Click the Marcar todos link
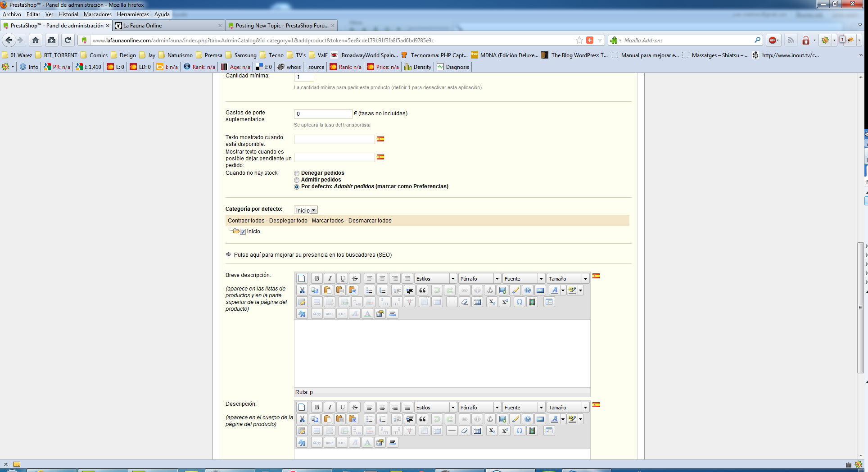This screenshot has width=868, height=472. tap(328, 221)
